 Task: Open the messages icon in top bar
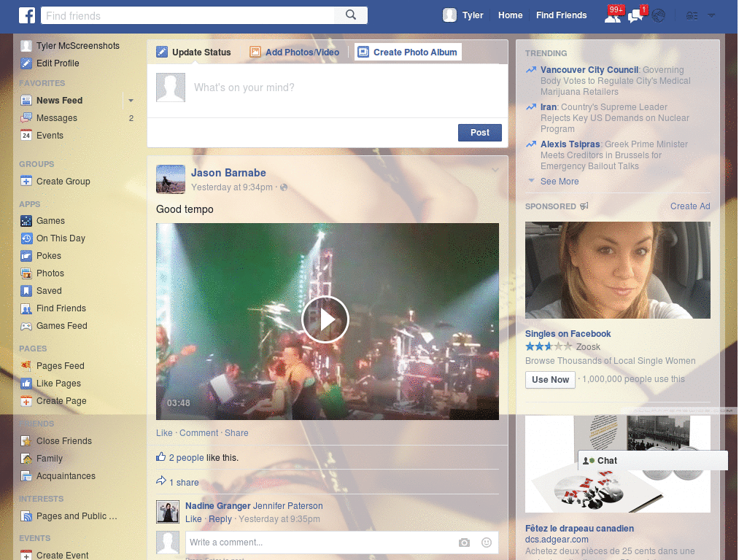[635, 16]
